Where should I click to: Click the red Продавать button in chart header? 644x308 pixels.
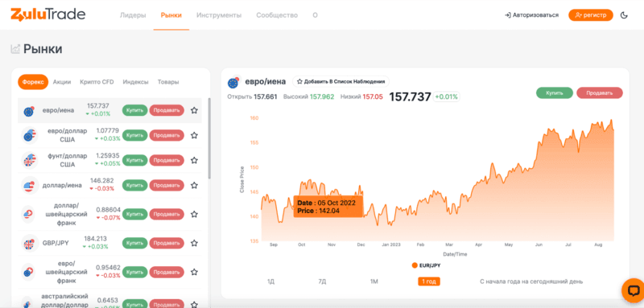600,93
